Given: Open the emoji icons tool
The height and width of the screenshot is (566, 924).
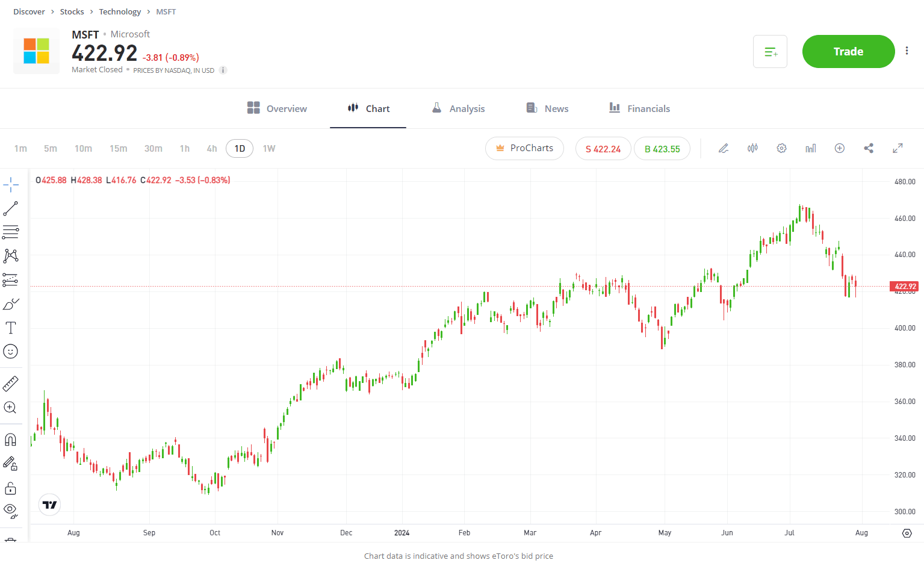Looking at the screenshot, I should (x=11, y=351).
